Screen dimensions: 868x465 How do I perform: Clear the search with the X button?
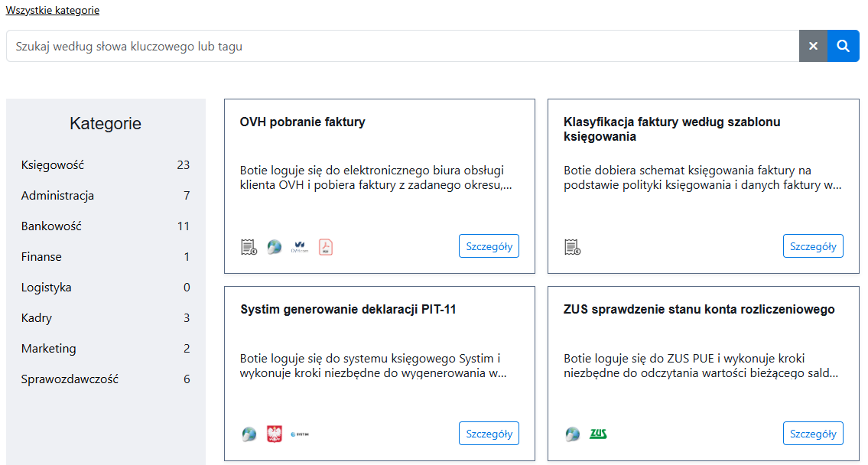point(813,46)
